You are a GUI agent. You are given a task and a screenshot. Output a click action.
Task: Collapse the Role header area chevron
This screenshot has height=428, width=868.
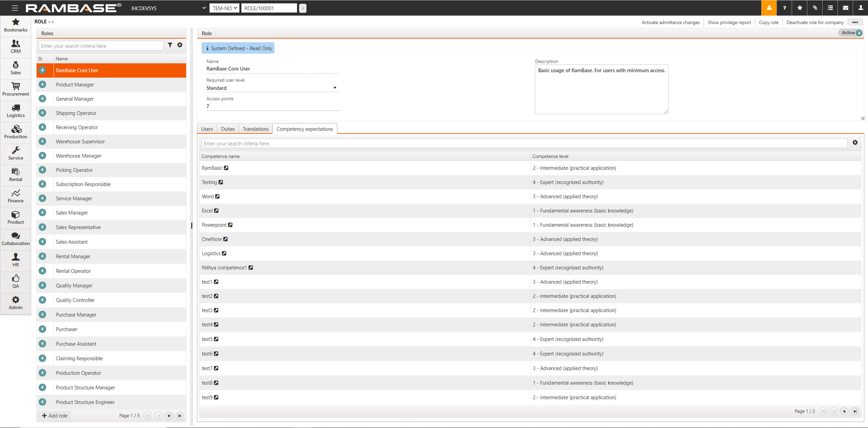[863, 118]
